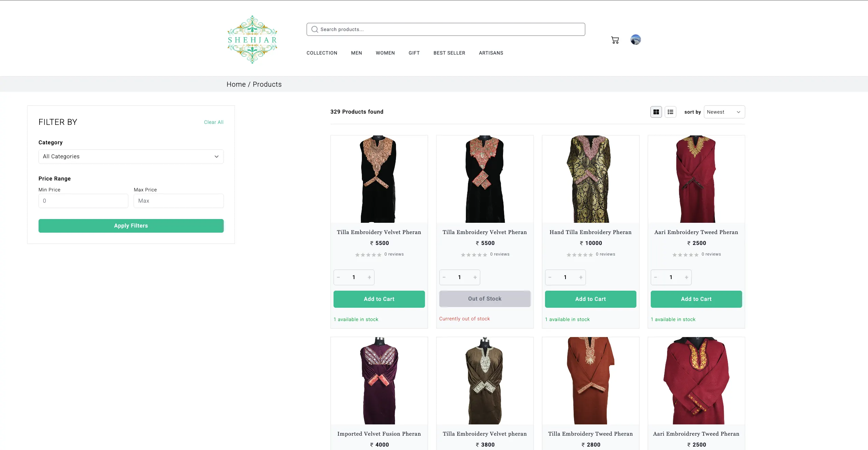Open the WOMEN menu
Viewport: 868px width, 450px height.
(385, 53)
